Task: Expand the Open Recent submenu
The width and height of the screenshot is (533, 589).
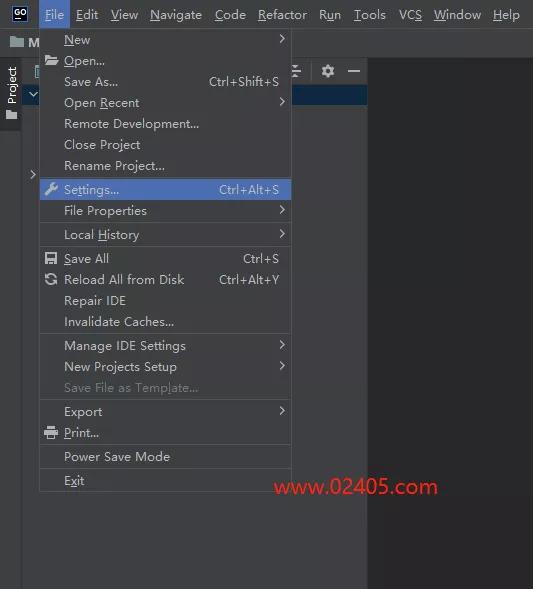Action: 165,103
